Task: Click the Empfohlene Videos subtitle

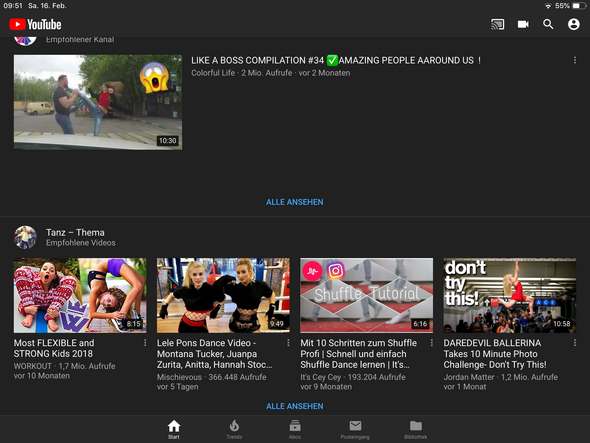Action: (x=81, y=243)
